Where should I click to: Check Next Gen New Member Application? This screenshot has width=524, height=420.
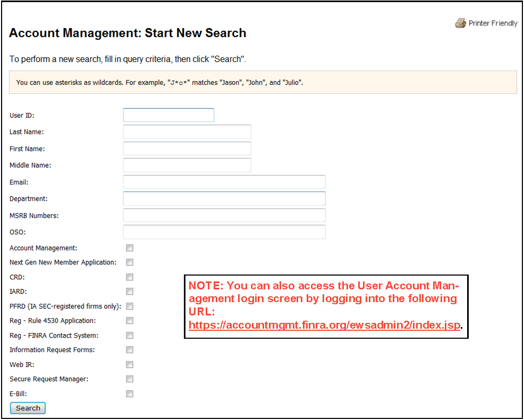[130, 262]
